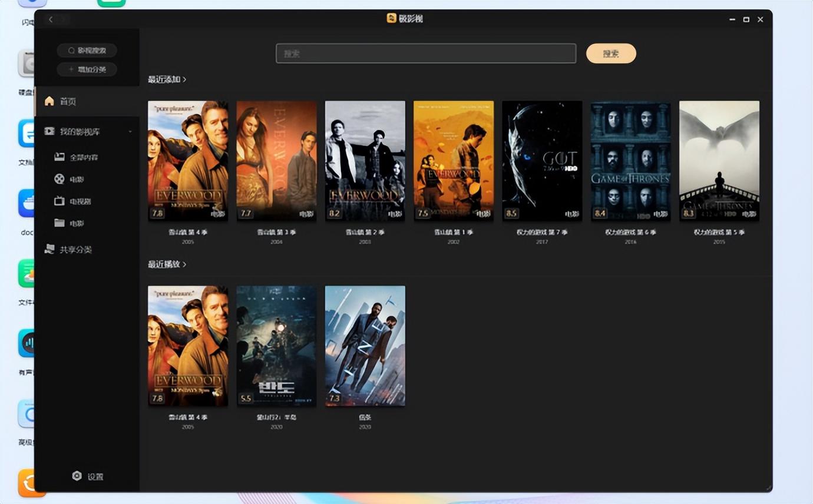Click the 7.3 rating badge
Viewport: 813px width, 504px height.
(335, 399)
